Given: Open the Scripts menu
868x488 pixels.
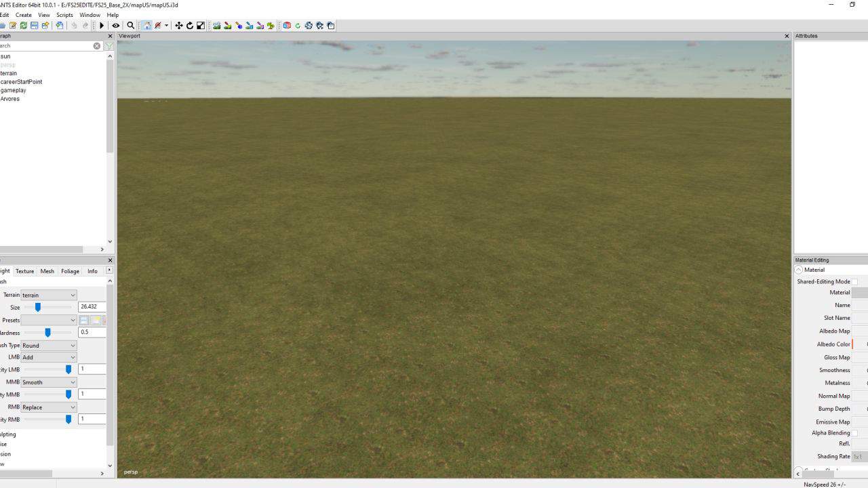Looking at the screenshot, I should click(64, 15).
